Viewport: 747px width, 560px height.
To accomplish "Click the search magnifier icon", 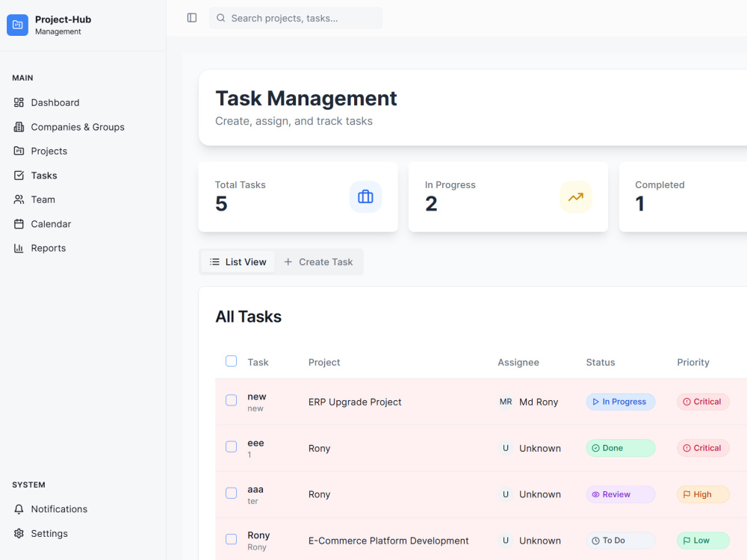I will tap(220, 18).
